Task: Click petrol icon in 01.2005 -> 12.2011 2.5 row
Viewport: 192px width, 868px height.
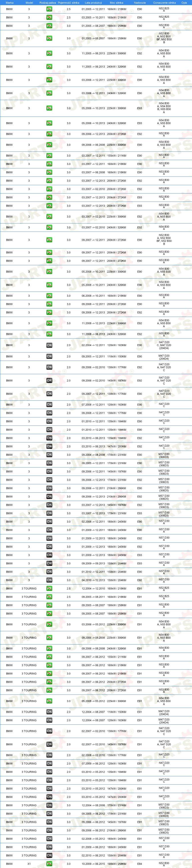Action: coord(49,9)
